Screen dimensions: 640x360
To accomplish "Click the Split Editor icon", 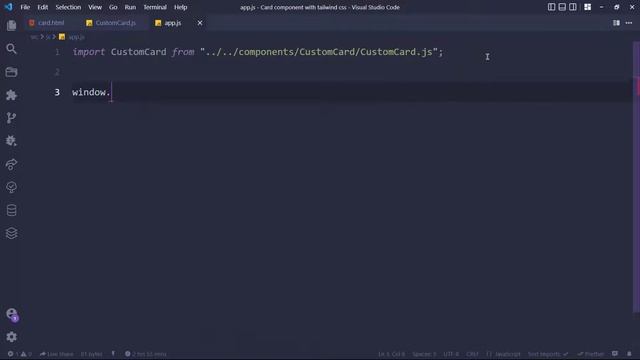I will pos(616,23).
